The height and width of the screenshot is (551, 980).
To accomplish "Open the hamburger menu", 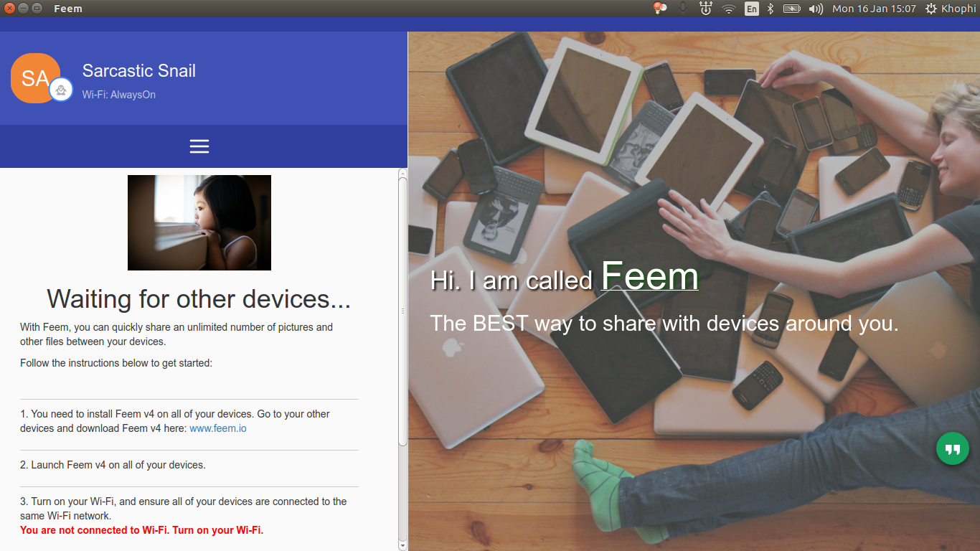I will coord(199,146).
